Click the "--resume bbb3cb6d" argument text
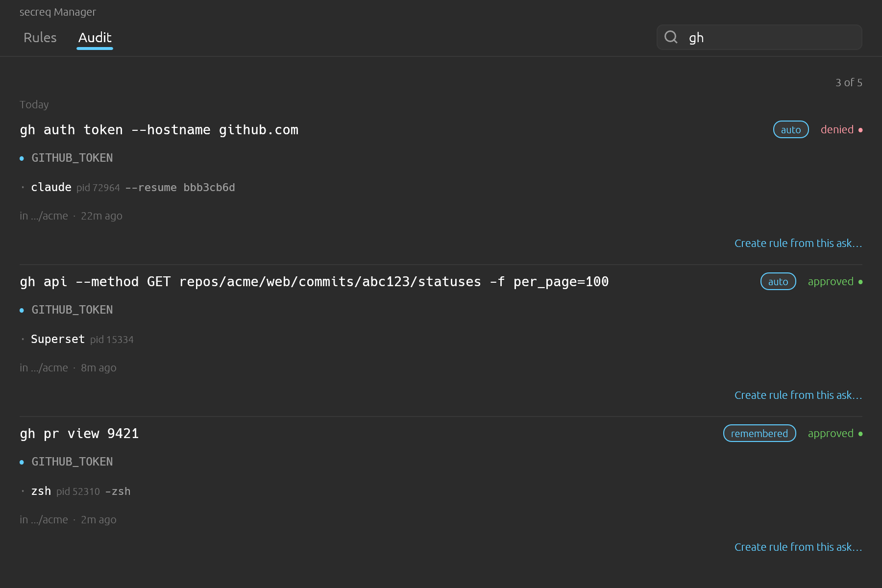The image size is (882, 588). [180, 188]
